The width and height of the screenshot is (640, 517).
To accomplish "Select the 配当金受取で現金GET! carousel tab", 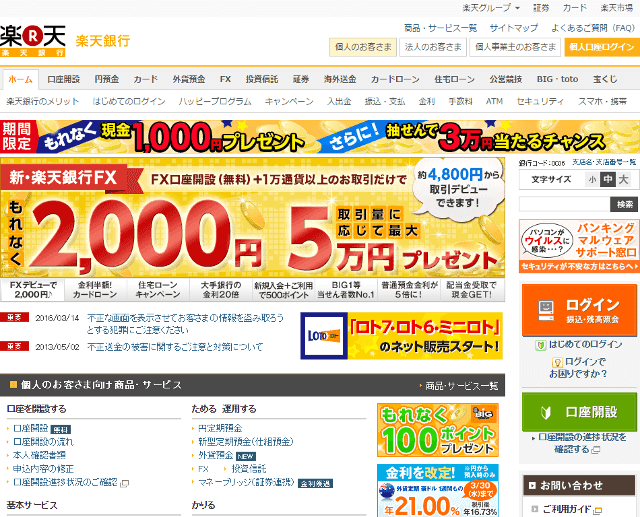I will (x=471, y=290).
